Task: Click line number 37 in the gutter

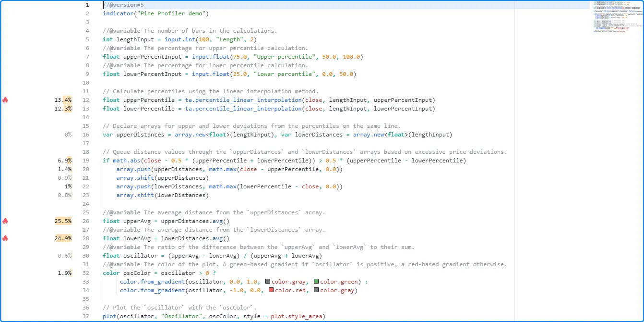Action: (x=85, y=316)
